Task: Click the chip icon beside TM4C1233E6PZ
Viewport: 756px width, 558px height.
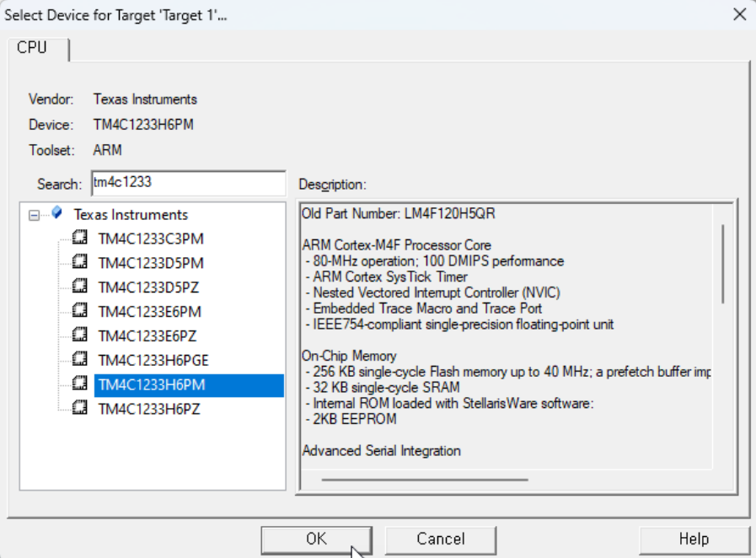Action: point(79,335)
